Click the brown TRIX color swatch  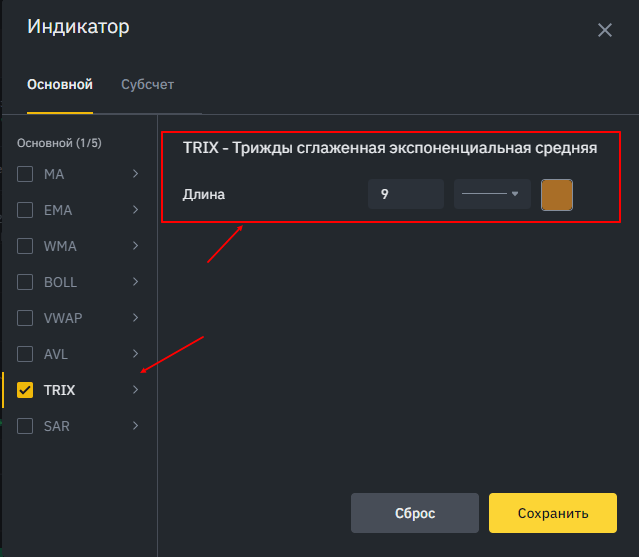pyautogui.click(x=556, y=195)
